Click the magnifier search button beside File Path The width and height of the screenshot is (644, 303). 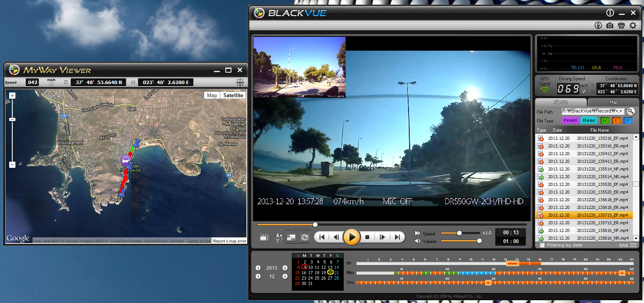631,111
